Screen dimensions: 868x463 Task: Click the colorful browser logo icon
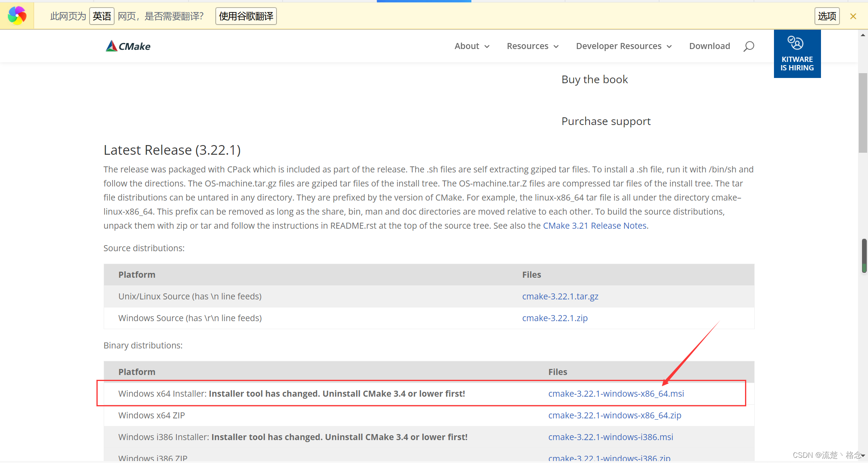point(17,16)
